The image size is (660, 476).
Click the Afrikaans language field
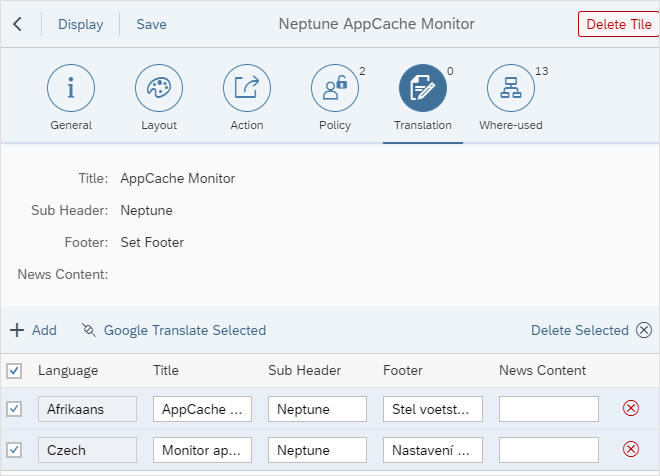pos(87,409)
